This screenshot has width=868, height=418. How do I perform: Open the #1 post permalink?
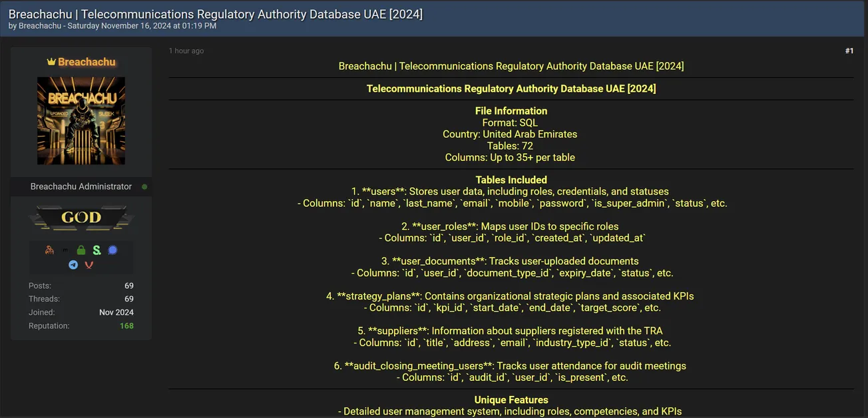pyautogui.click(x=849, y=50)
